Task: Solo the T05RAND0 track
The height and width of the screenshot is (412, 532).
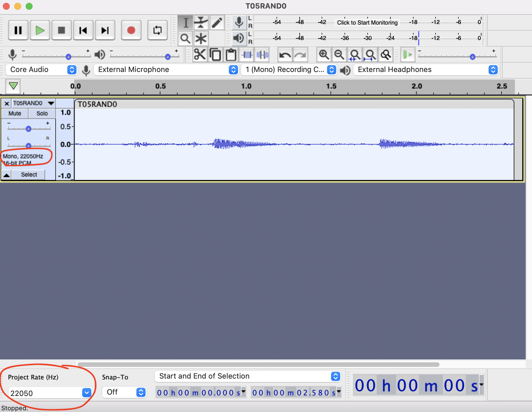Action: [42, 113]
